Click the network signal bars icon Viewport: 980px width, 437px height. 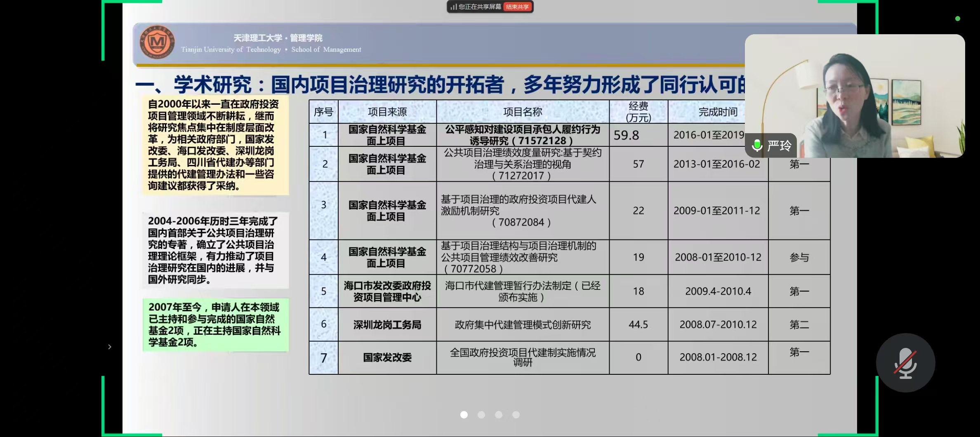tap(453, 7)
